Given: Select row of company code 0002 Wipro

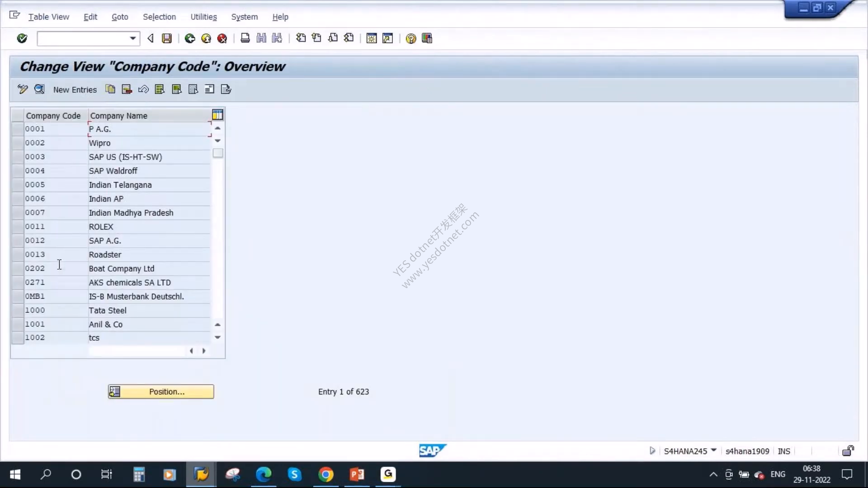Looking at the screenshot, I should point(18,143).
